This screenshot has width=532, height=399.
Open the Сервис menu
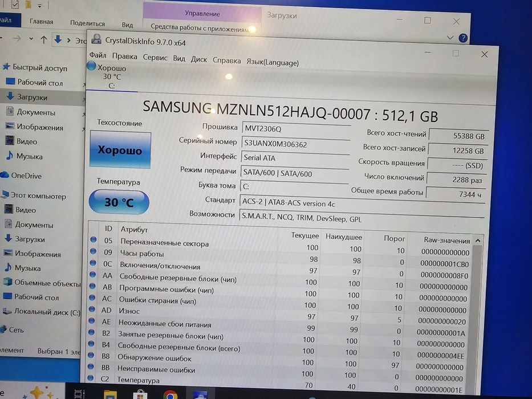155,58
